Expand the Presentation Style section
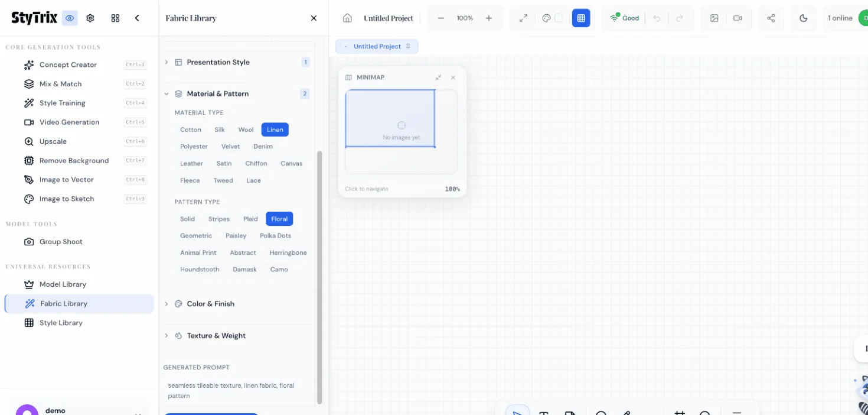This screenshot has height=415, width=868. coord(218,62)
